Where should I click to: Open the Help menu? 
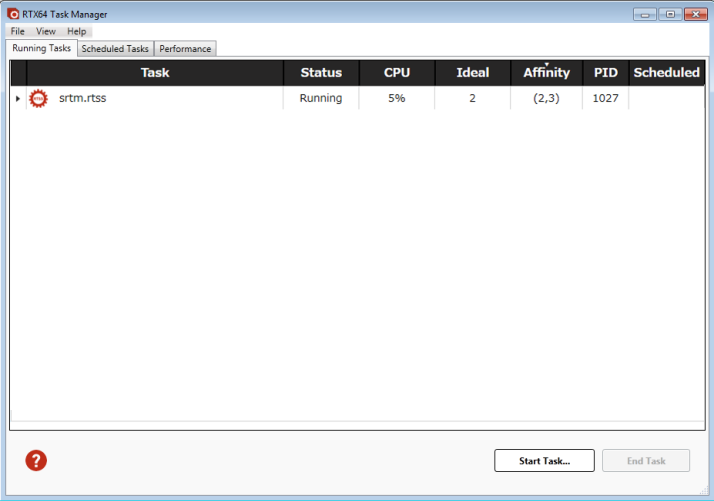[77, 31]
